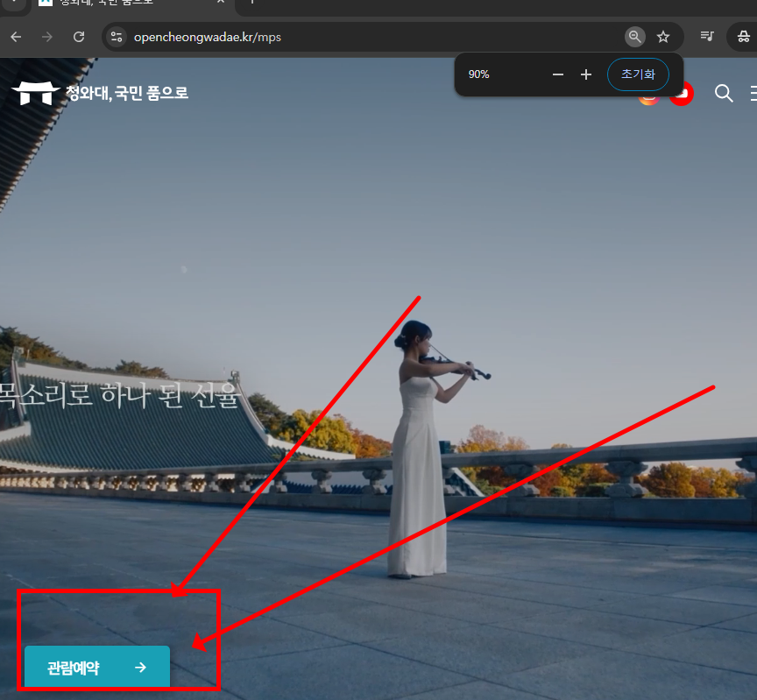The image size is (757, 700).
Task: Click the 90% zoom level text
Action: 478,74
